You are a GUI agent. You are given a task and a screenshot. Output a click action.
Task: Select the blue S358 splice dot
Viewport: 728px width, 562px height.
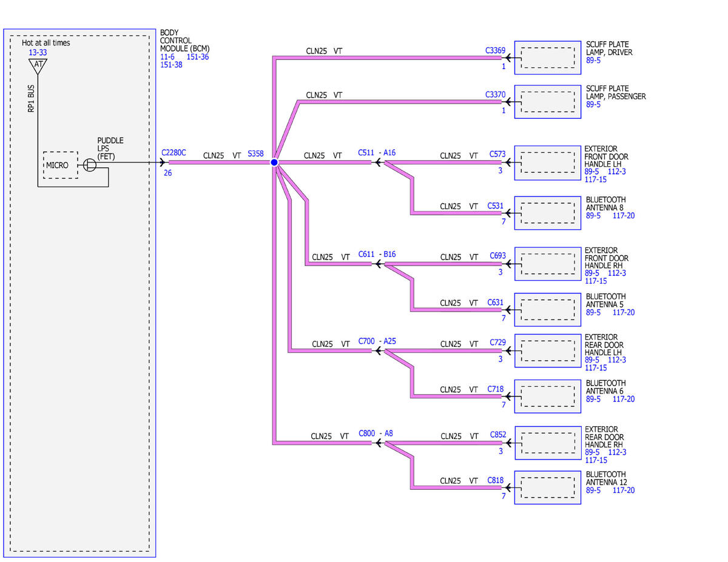point(274,162)
